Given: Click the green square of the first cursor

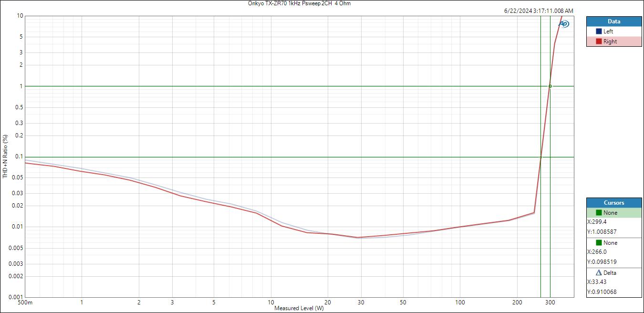Looking at the screenshot, I should tap(599, 213).
